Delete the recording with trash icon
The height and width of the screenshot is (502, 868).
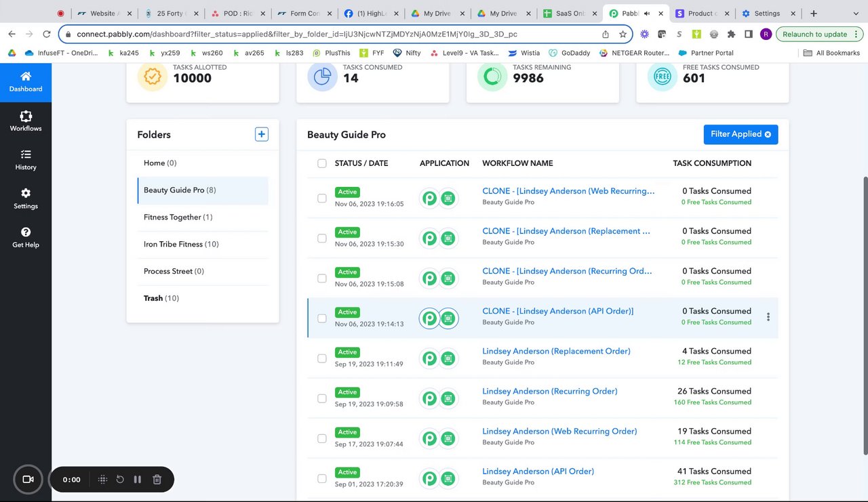tap(157, 480)
